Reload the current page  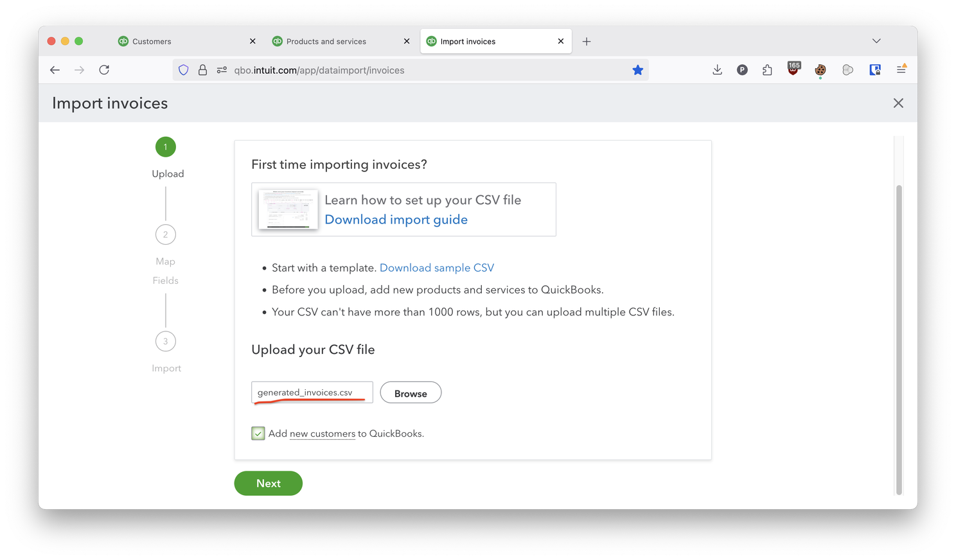104,70
